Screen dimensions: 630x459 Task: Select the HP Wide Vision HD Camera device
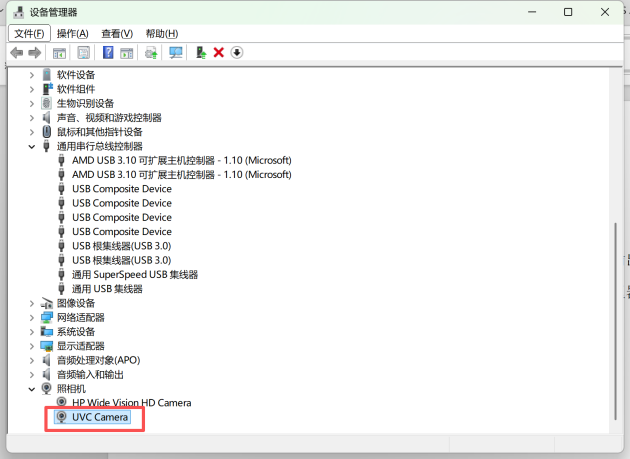tap(131, 403)
